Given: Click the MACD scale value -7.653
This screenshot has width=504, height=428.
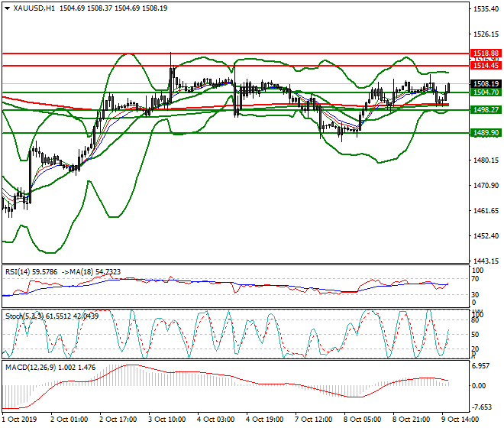Looking at the screenshot, I should [x=482, y=407].
